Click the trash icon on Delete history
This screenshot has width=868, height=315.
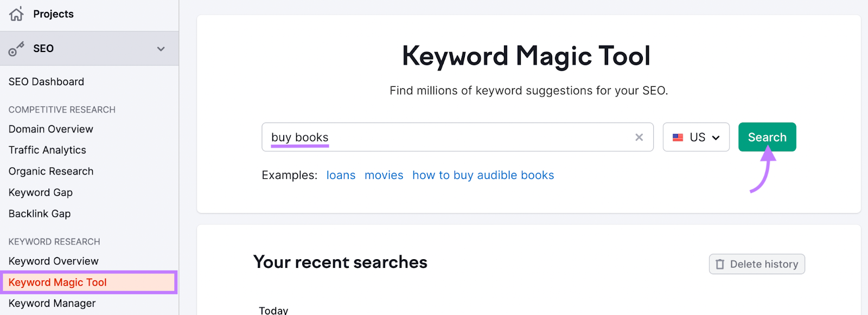click(x=720, y=264)
